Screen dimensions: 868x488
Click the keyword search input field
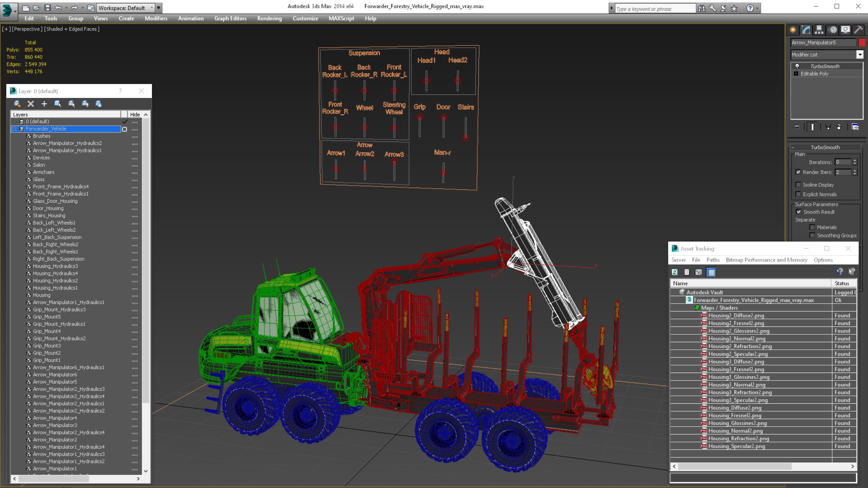pos(654,9)
